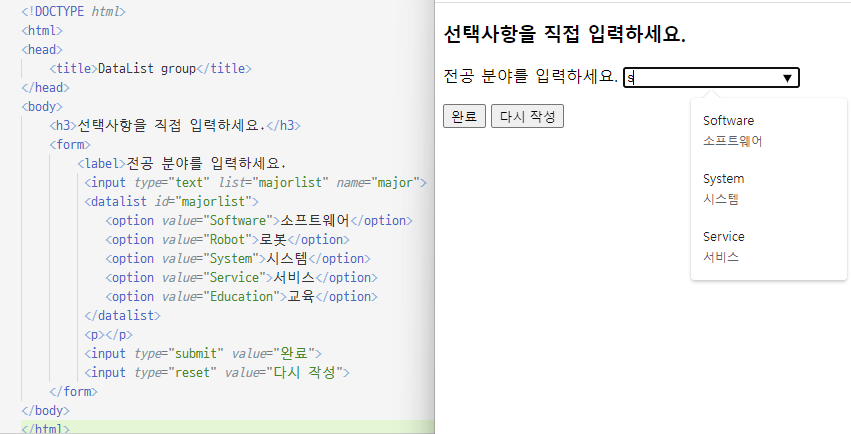Click the DOCTYPE html code line
This screenshot has height=434, width=851.
73,11
